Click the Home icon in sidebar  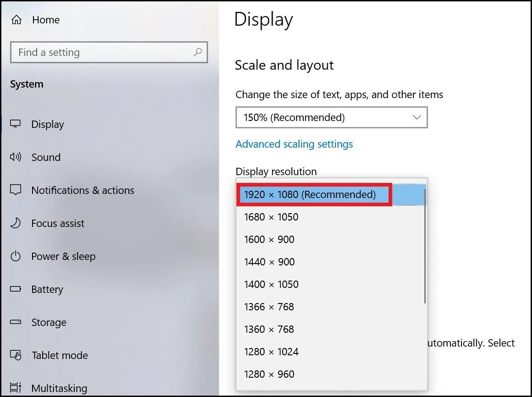(x=16, y=20)
